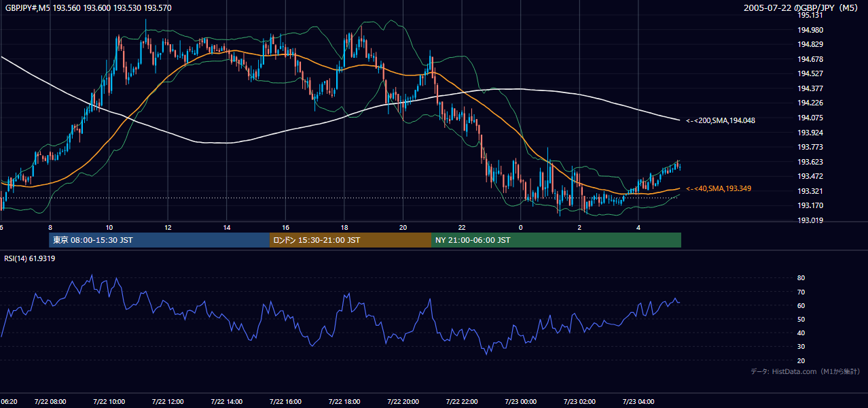Click bottom time label 7/22 20:00
This screenshot has height=408, width=868.
pos(403,401)
